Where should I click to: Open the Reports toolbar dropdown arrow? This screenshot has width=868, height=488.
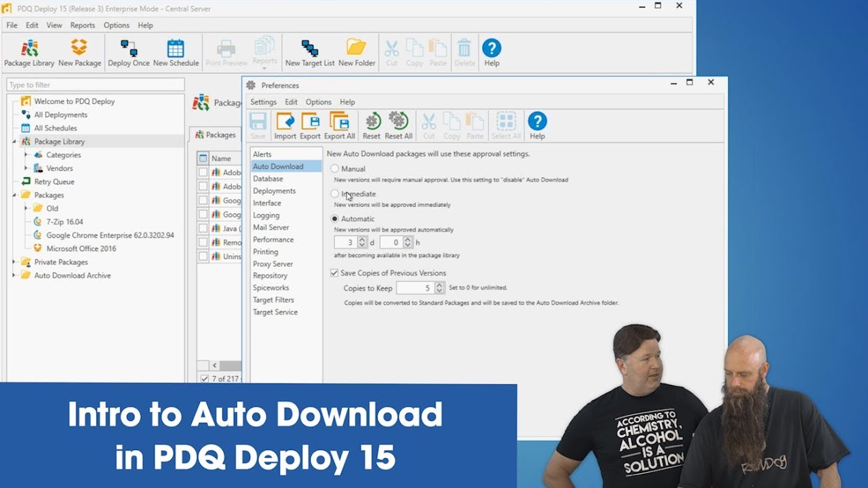(x=264, y=68)
